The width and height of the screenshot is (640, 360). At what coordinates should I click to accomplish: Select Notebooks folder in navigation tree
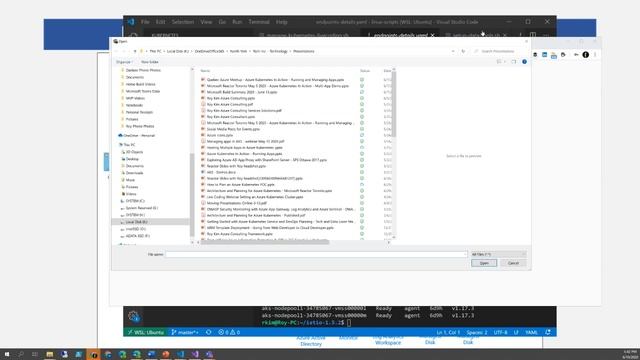pos(134,105)
